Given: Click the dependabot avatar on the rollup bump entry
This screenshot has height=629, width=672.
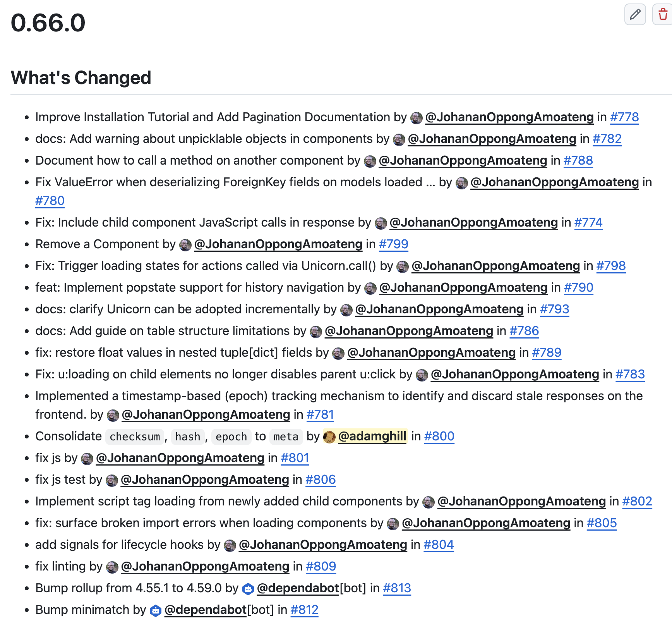Looking at the screenshot, I should pos(248,588).
